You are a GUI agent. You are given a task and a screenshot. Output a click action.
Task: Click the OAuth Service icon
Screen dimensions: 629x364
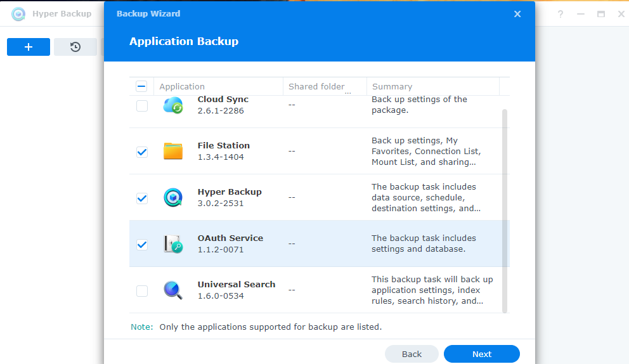(172, 244)
